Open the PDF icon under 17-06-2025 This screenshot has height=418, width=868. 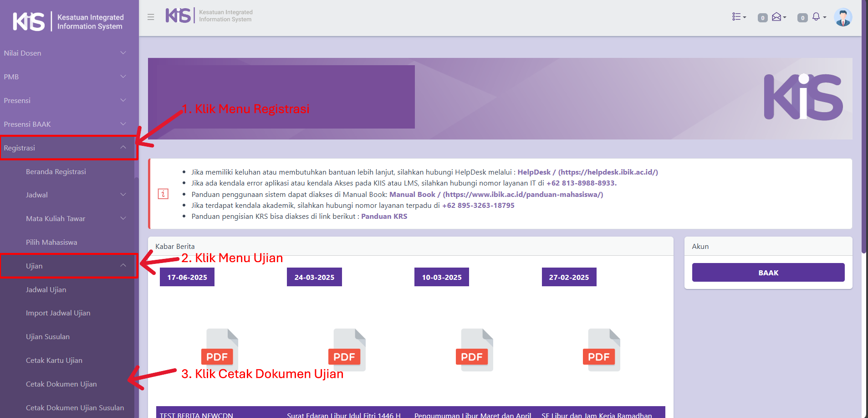coord(219,350)
